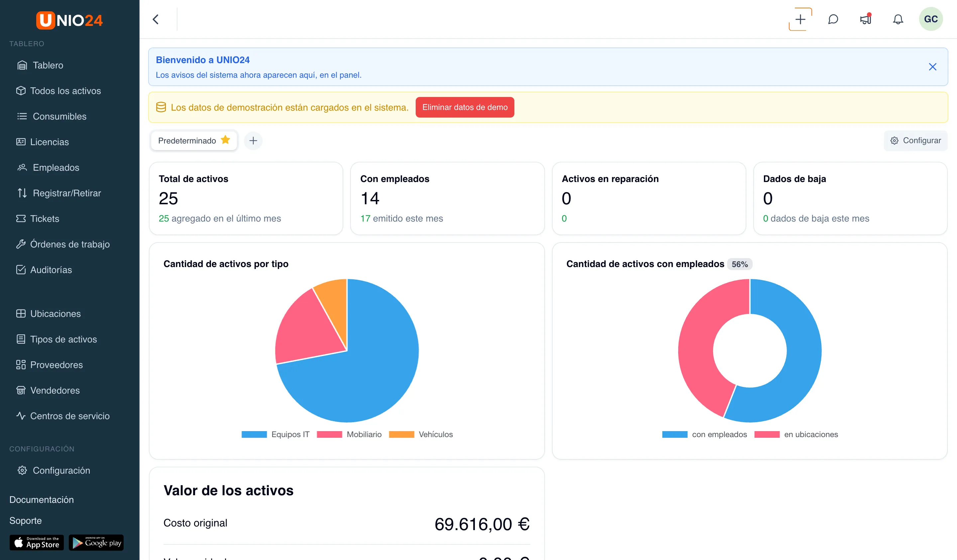Open the Activos en reparación card
957x560 pixels.
649,199
